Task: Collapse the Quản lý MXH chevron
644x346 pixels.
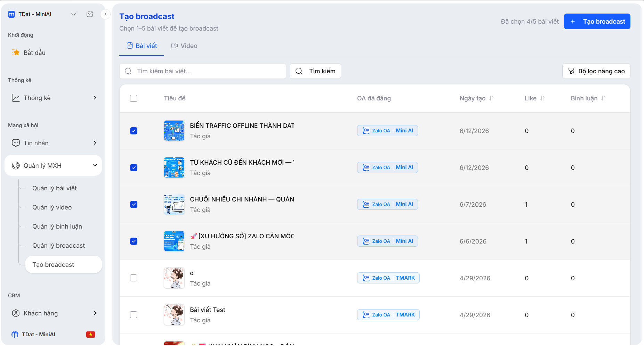Action: pyautogui.click(x=95, y=166)
